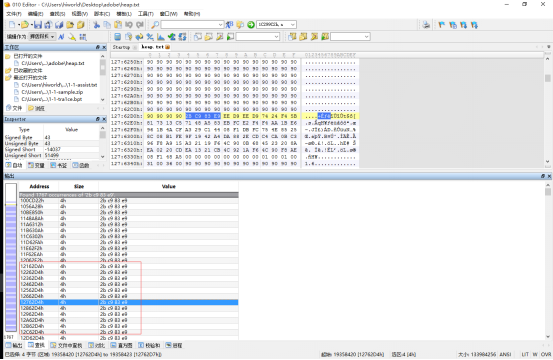Toggle the W indicator in status bar

[535, 354]
